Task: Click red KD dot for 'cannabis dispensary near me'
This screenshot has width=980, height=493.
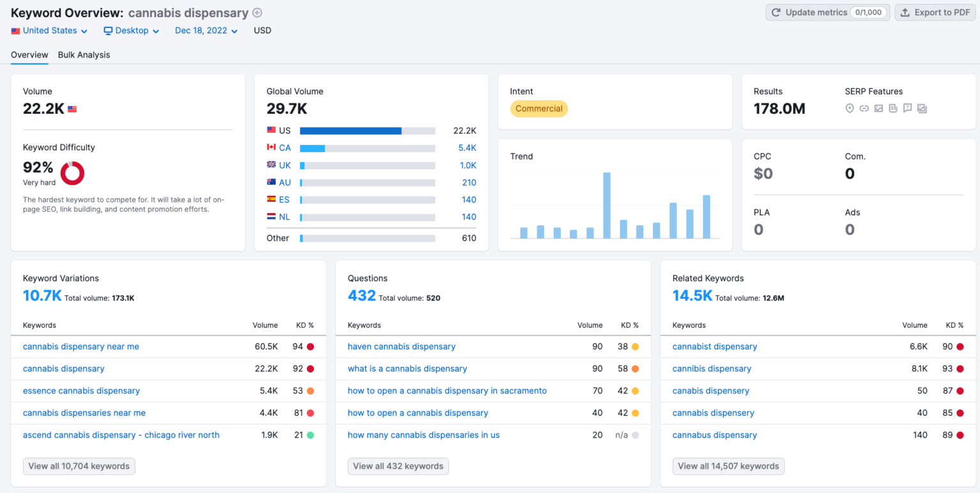Action: point(310,347)
